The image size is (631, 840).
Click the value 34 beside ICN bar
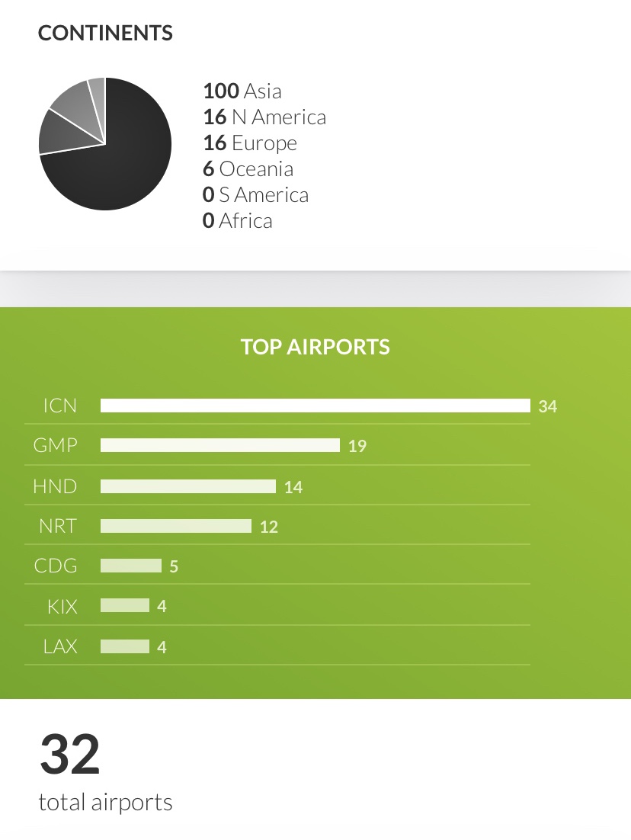(x=547, y=406)
